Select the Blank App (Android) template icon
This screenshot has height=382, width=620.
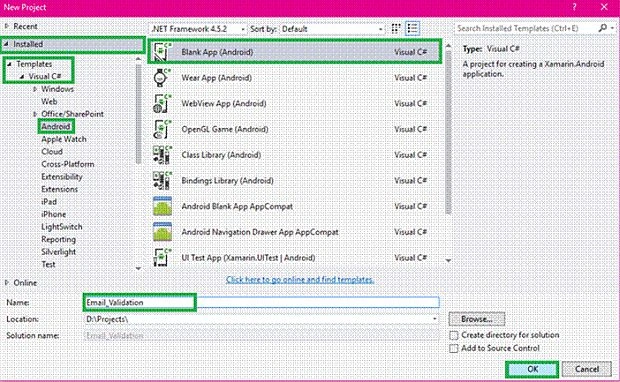[x=163, y=52]
